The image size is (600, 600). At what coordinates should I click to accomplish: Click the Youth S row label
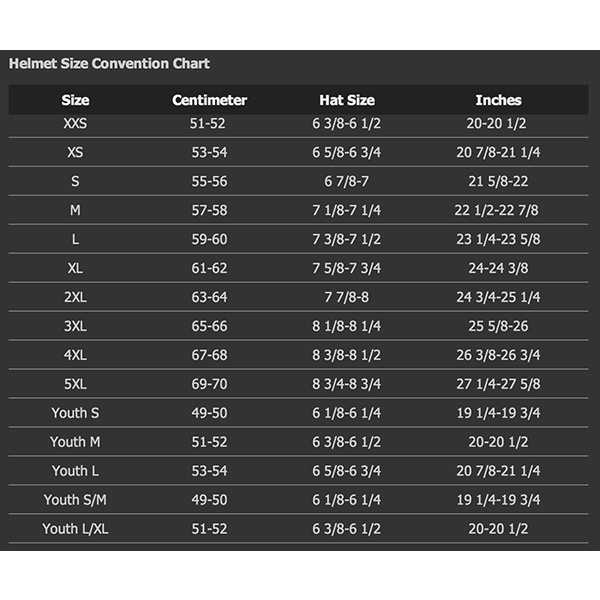[x=75, y=413]
